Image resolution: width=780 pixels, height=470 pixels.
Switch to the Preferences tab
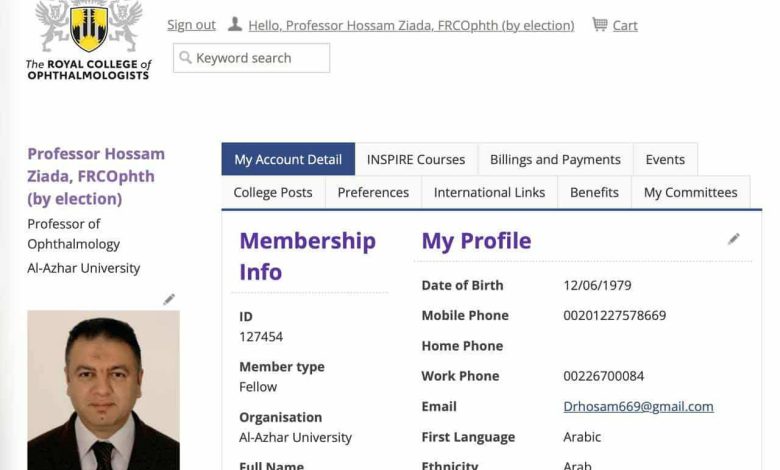coord(373,192)
